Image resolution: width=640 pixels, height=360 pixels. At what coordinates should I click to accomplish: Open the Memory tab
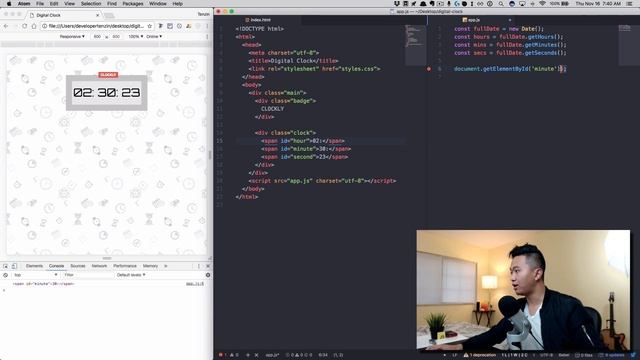(x=150, y=266)
